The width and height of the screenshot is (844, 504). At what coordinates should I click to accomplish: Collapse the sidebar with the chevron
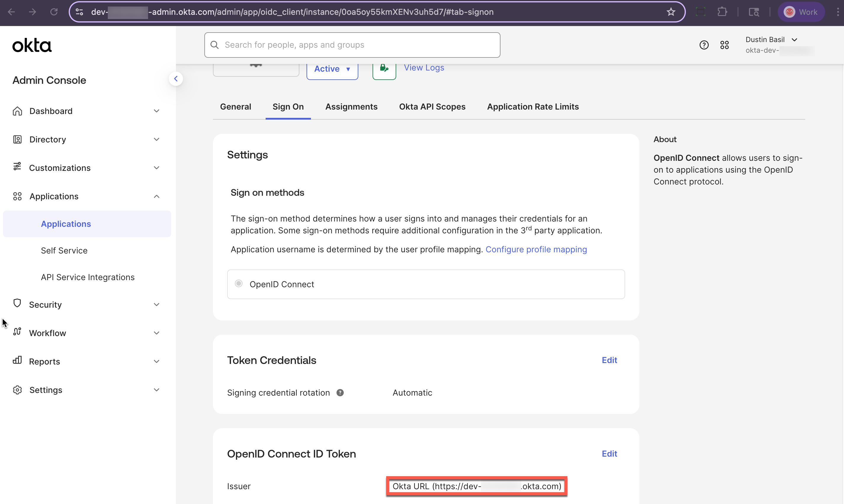tap(176, 78)
